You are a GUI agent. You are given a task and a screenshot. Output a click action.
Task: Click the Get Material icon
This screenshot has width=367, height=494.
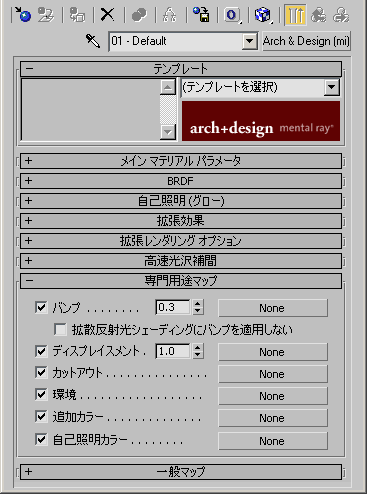(23, 15)
